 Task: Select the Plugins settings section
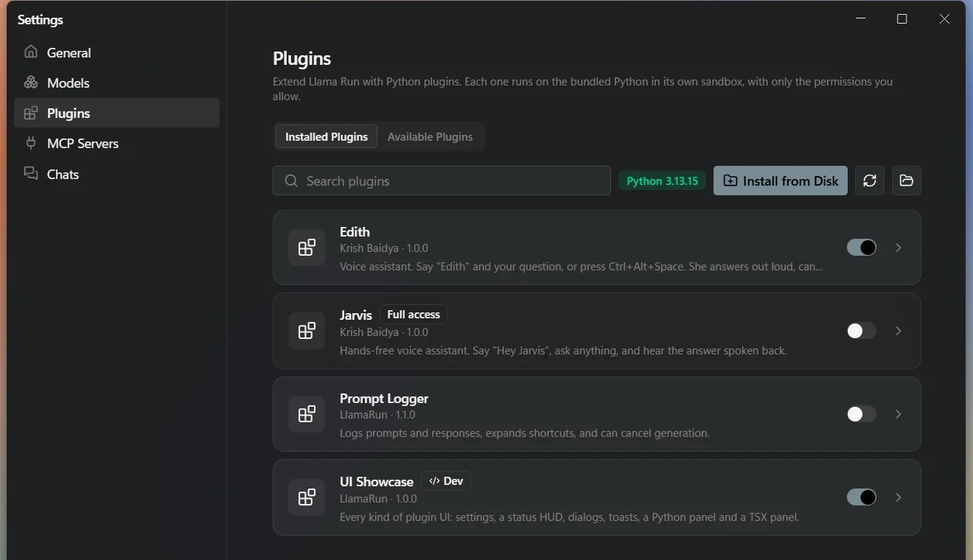(117, 113)
